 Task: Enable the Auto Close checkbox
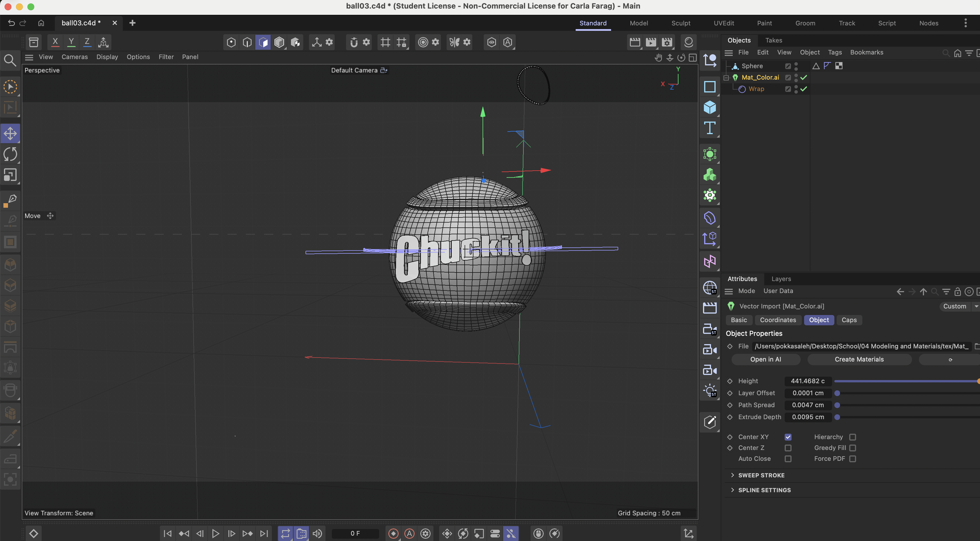click(788, 459)
